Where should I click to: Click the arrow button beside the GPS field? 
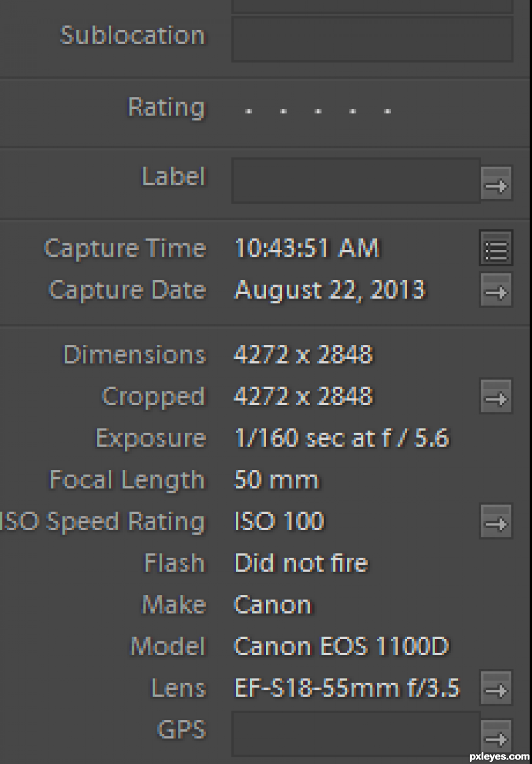click(496, 738)
